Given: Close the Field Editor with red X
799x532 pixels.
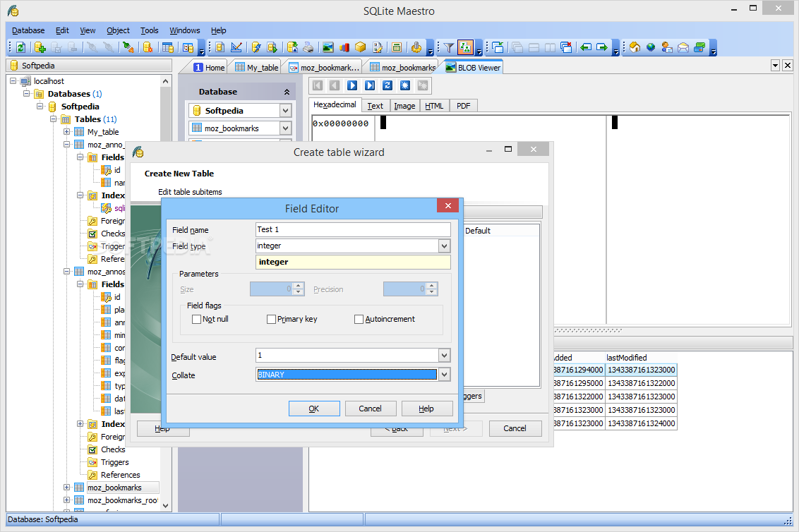Looking at the screenshot, I should click(x=448, y=206).
